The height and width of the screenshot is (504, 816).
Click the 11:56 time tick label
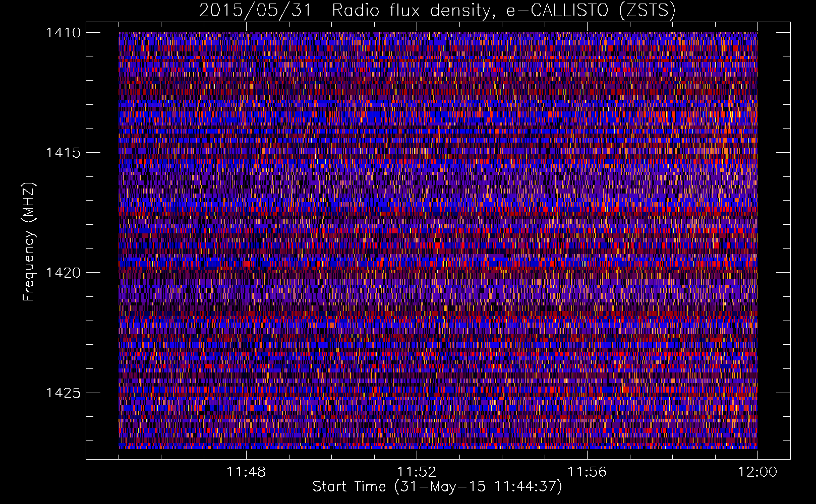(x=587, y=472)
